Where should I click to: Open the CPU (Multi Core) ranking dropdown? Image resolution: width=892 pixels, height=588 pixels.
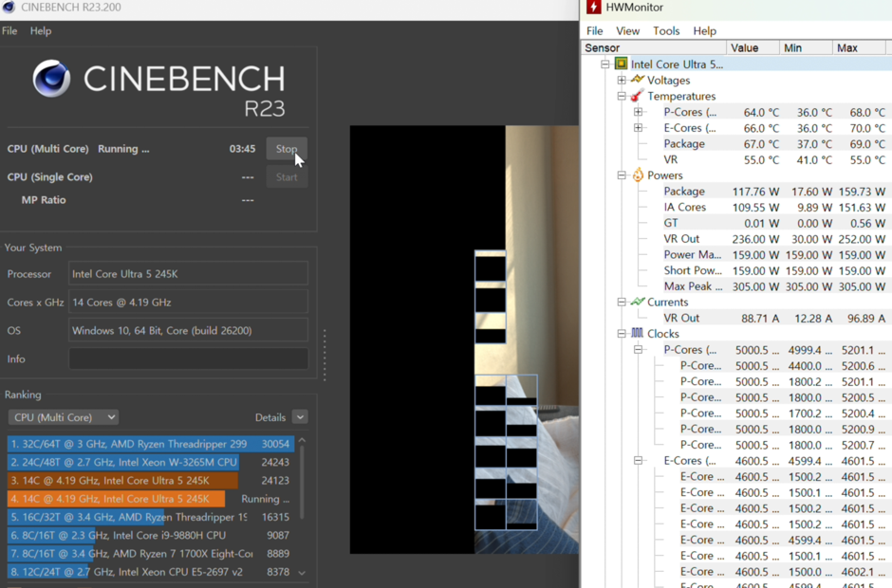(x=64, y=417)
